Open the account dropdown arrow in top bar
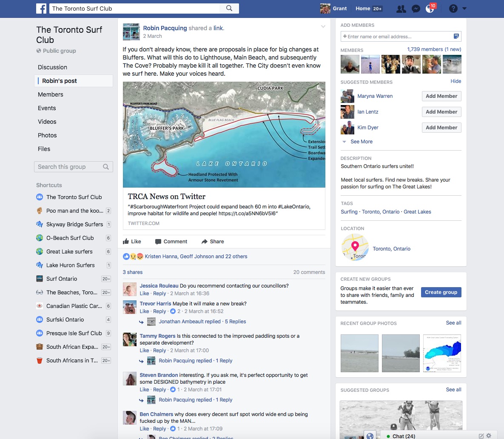 tap(464, 9)
